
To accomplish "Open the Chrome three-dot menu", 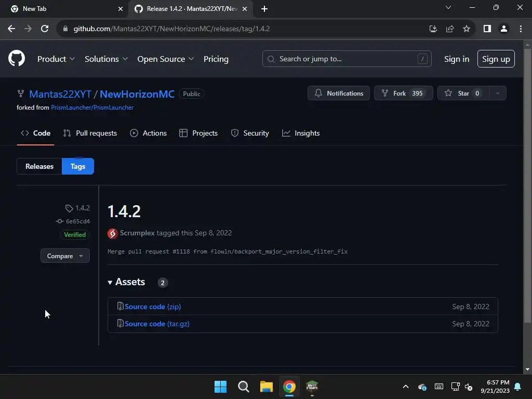I will click(521, 29).
